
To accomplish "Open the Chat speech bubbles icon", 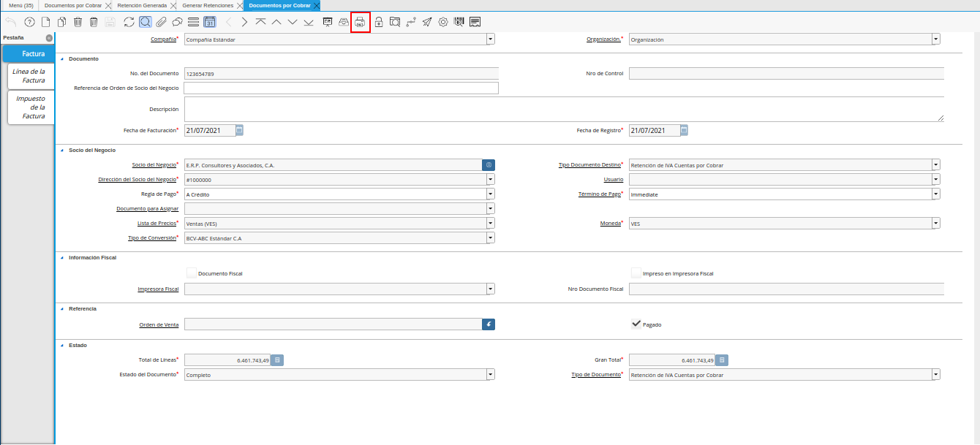I will click(177, 22).
